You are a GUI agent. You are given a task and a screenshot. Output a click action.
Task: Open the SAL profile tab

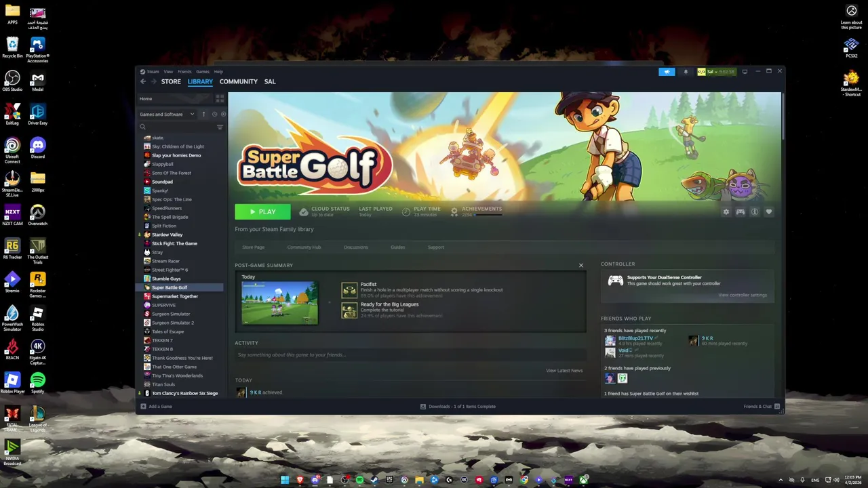coord(270,81)
